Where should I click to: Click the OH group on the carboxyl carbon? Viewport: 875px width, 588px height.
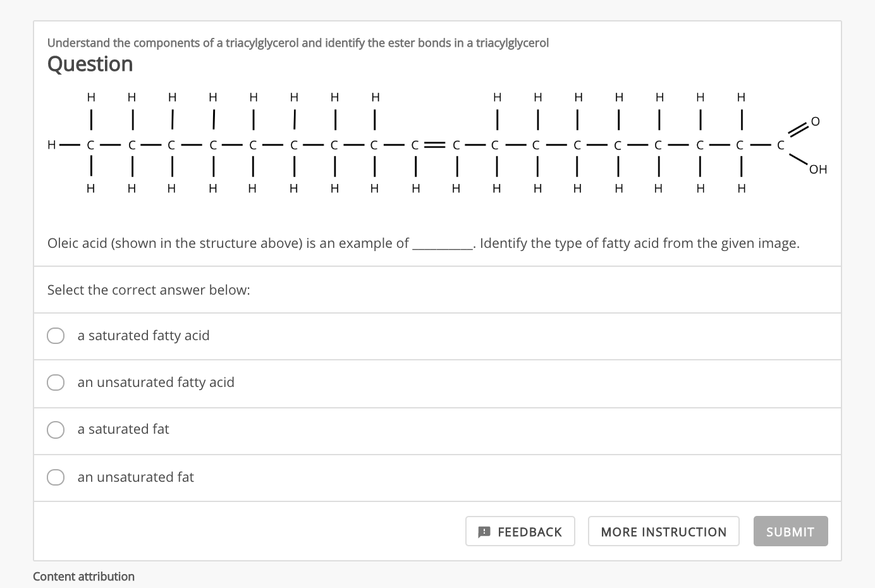[818, 169]
